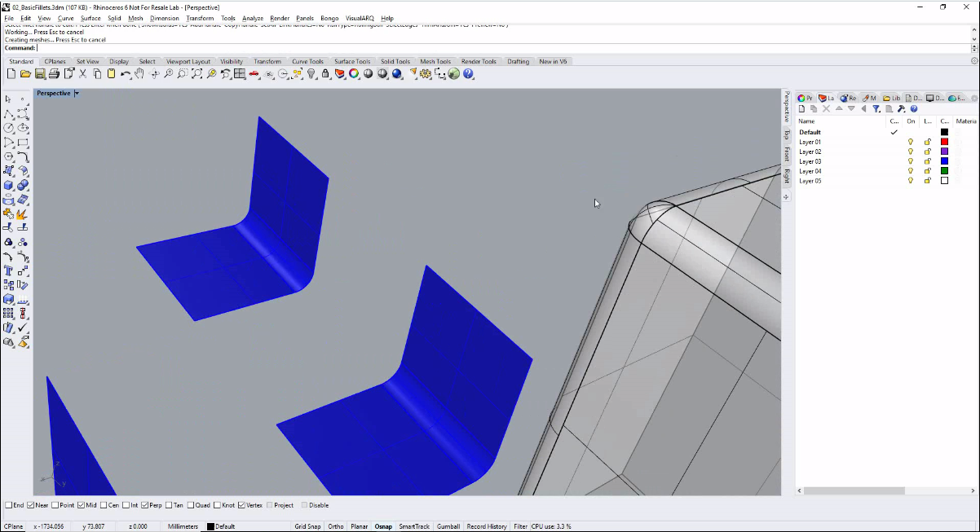Toggle Layer 03 lock icon
The height and width of the screenshot is (532, 980).
point(928,161)
